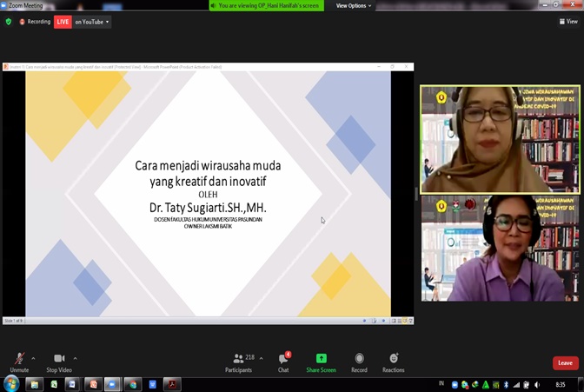Open the Chat panel
Image resolution: width=584 pixels, height=392 pixels.
[283, 359]
